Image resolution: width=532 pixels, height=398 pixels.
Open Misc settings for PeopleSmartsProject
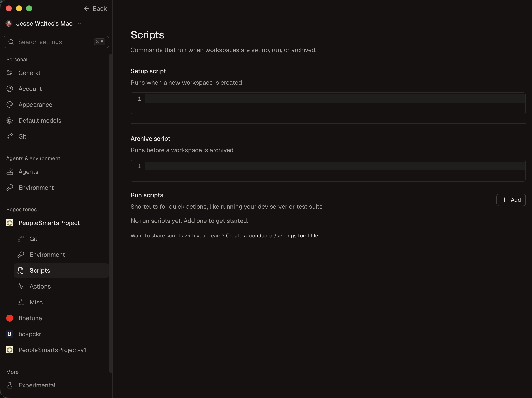(x=61, y=302)
